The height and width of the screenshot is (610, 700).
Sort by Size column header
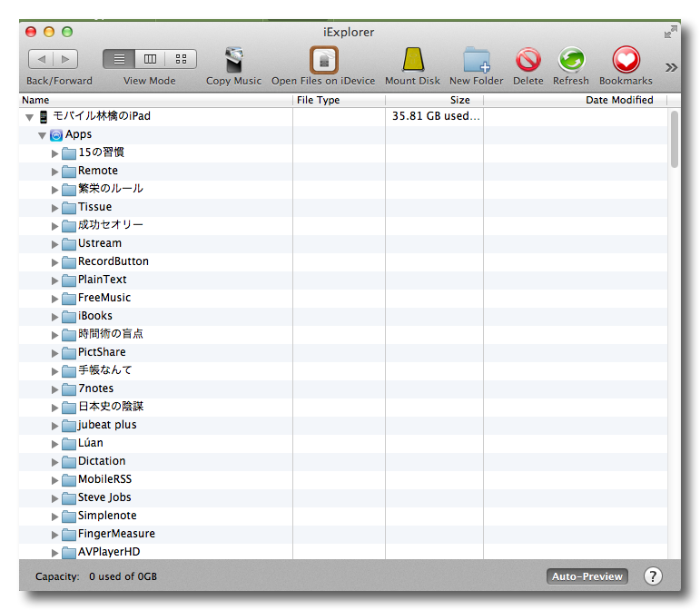(434, 100)
